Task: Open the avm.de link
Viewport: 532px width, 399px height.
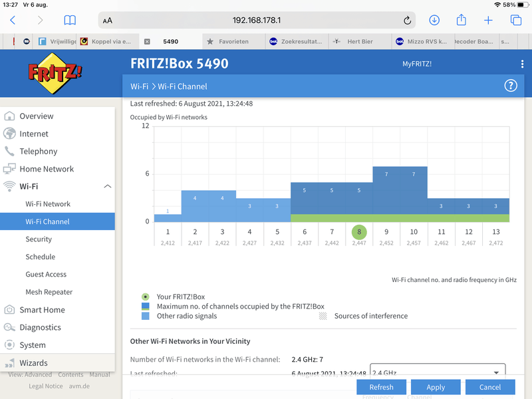Action: [x=79, y=386]
